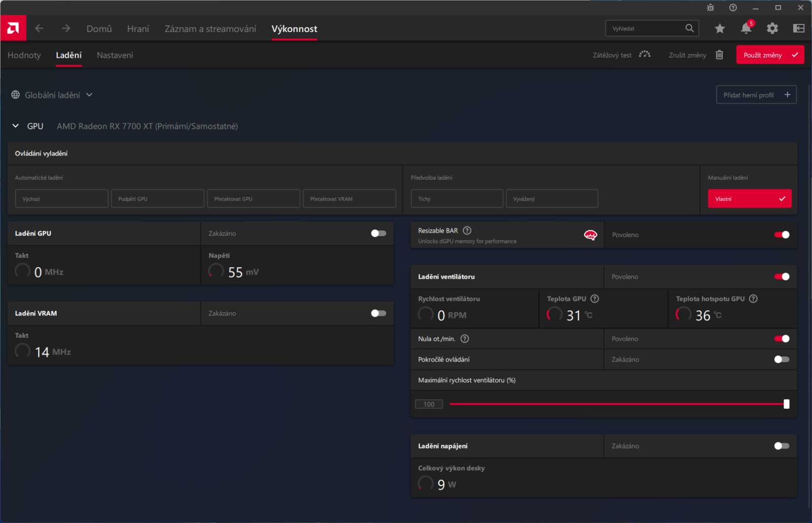This screenshot has width=812, height=523.
Task: Open Teplota GPU help icon
Action: click(x=595, y=299)
